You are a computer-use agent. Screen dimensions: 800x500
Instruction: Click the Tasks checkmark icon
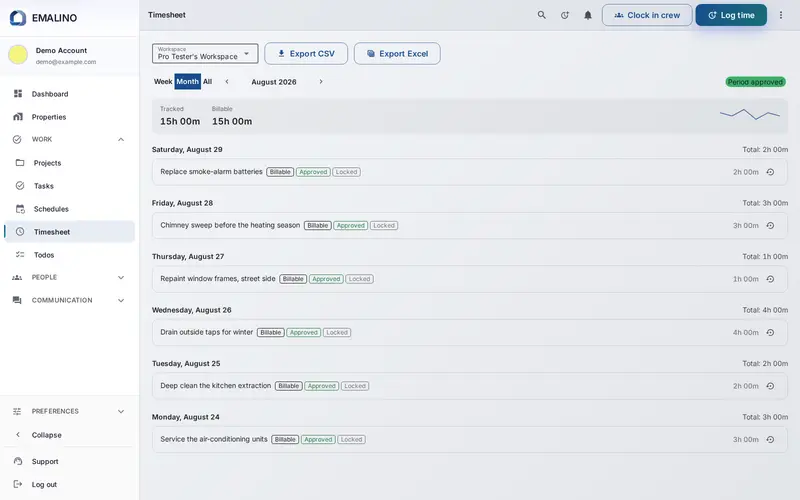click(x=20, y=186)
